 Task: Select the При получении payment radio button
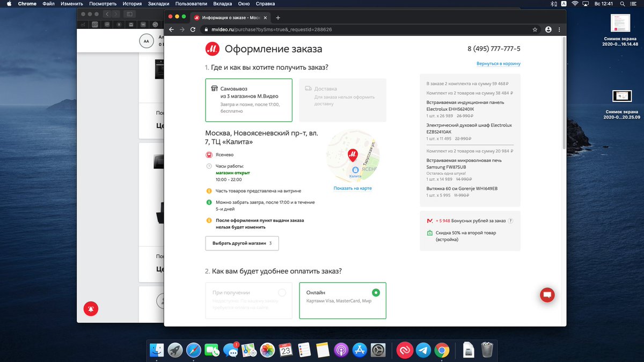click(x=282, y=293)
